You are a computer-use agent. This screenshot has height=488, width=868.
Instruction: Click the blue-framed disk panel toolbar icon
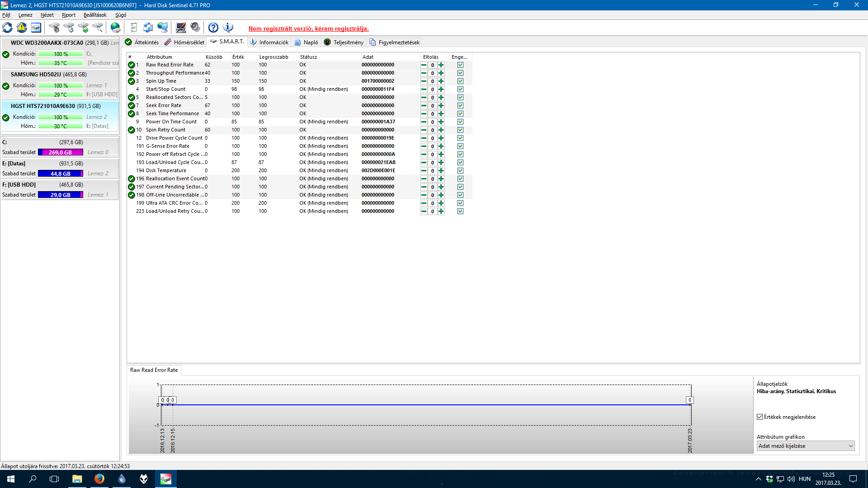click(36, 28)
